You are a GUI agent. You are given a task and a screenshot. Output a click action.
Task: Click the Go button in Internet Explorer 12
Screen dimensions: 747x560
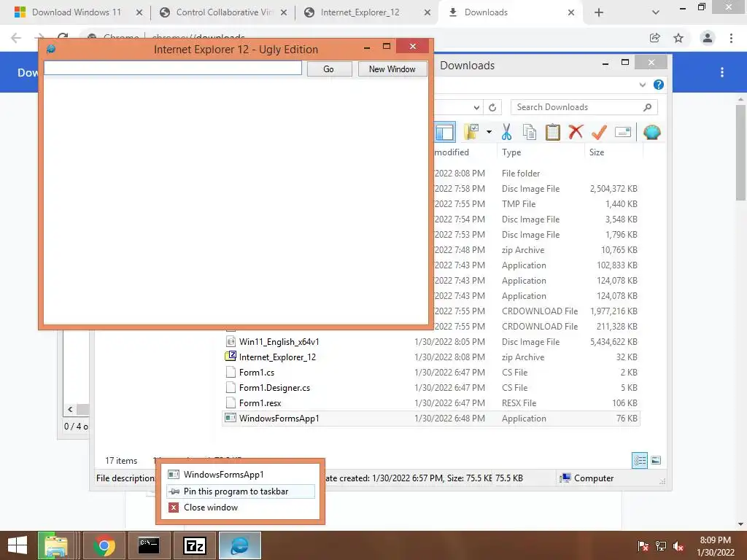(x=329, y=69)
